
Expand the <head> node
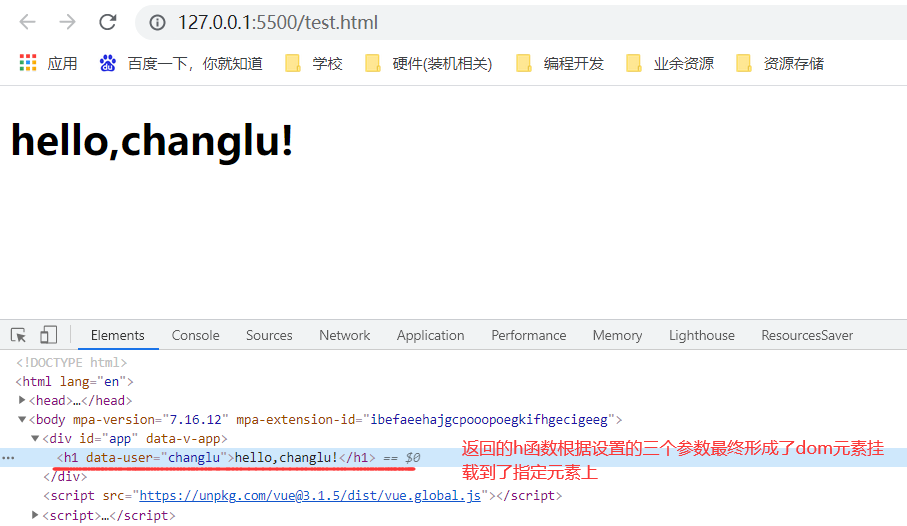[x=22, y=400]
